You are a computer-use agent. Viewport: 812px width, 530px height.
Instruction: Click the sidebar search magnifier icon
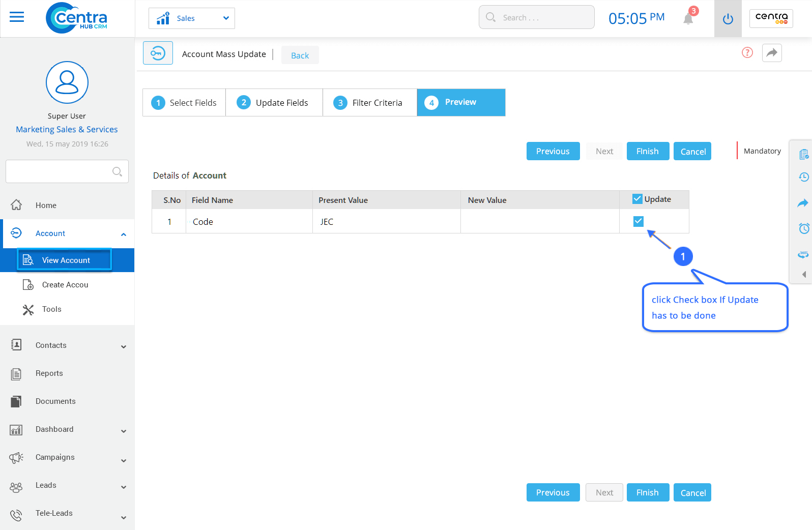click(x=117, y=171)
